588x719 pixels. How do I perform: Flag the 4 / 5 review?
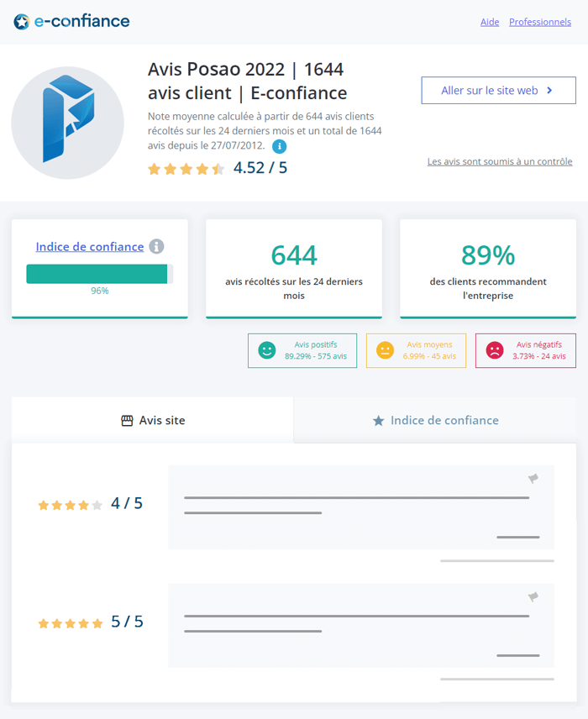point(533,479)
